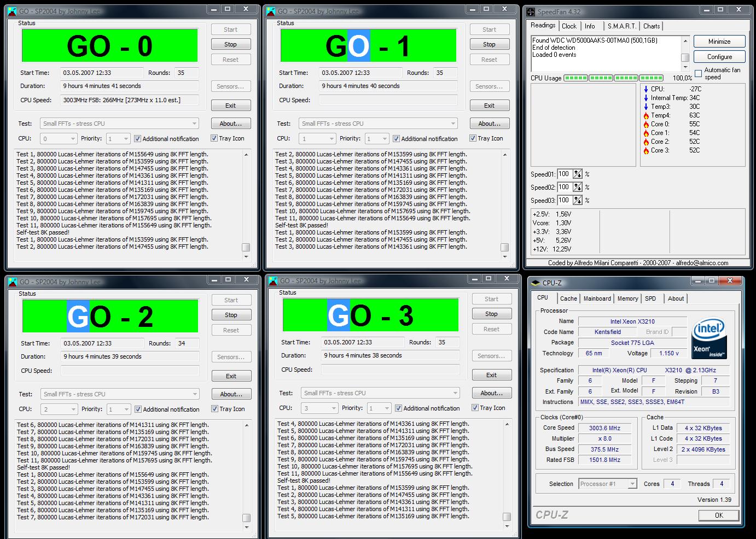The image size is (756, 539).
Task: Switch to the S.M.A.R.T. tab in SpeedFan
Action: click(x=621, y=26)
